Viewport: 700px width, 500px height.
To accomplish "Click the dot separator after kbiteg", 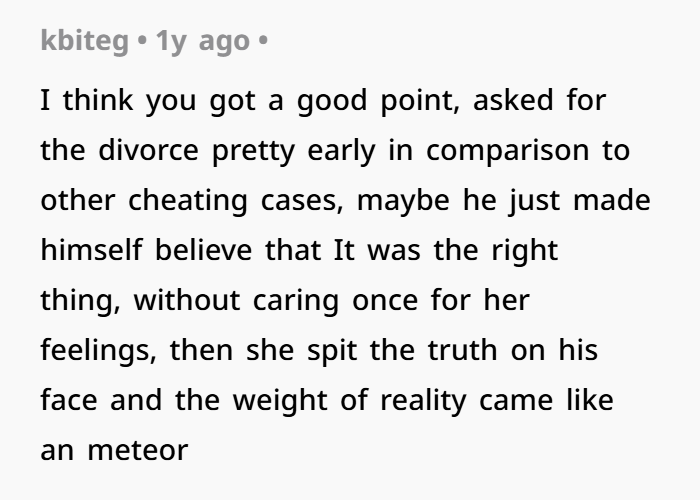I will tap(142, 41).
